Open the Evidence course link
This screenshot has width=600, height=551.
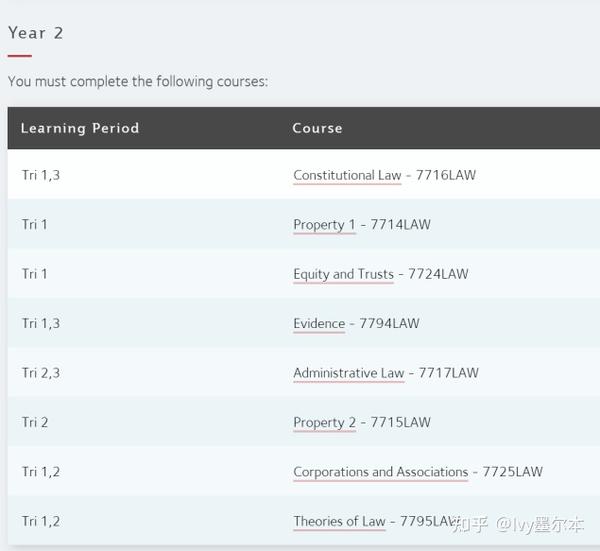tap(319, 323)
